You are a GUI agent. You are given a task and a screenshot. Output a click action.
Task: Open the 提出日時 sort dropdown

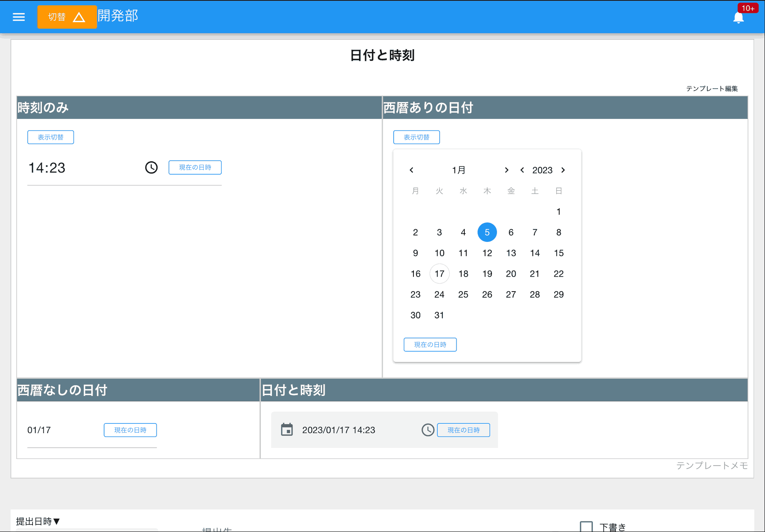(x=37, y=521)
